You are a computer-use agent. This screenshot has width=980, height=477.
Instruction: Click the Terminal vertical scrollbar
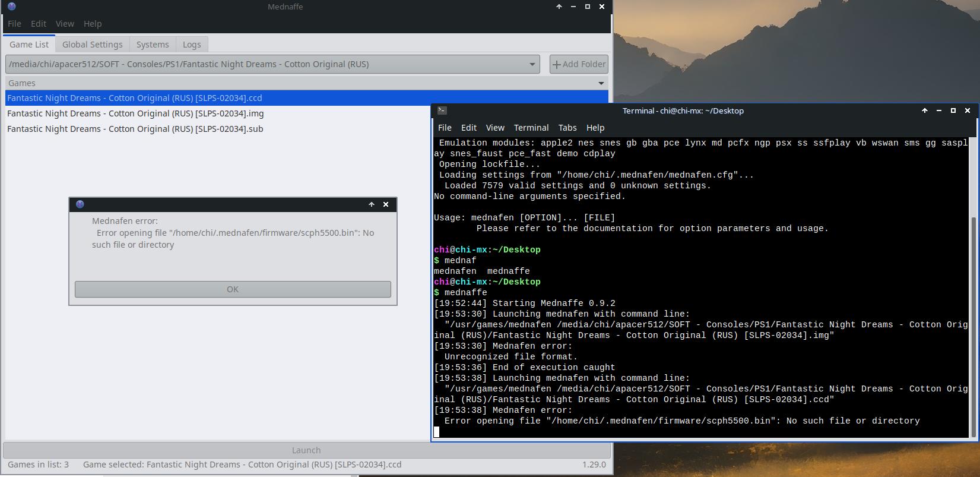[972, 327]
